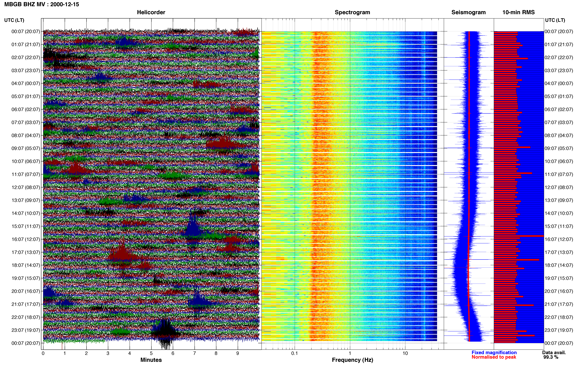This screenshot has width=588, height=368.
Task: Click the 10-min RMS panel heading
Action: pyautogui.click(x=518, y=12)
